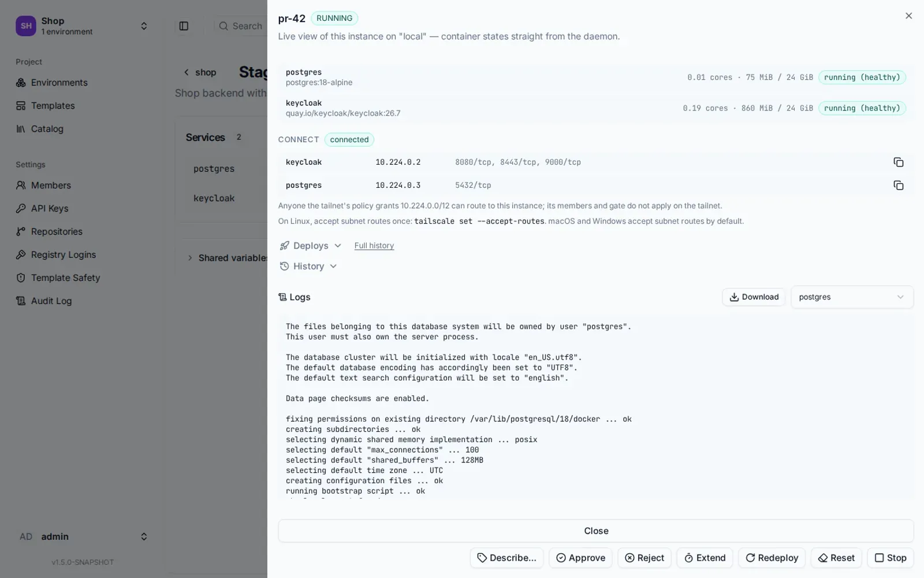Image resolution: width=924 pixels, height=578 pixels.
Task: Toggle the sidebar panel icon
Action: tap(184, 26)
